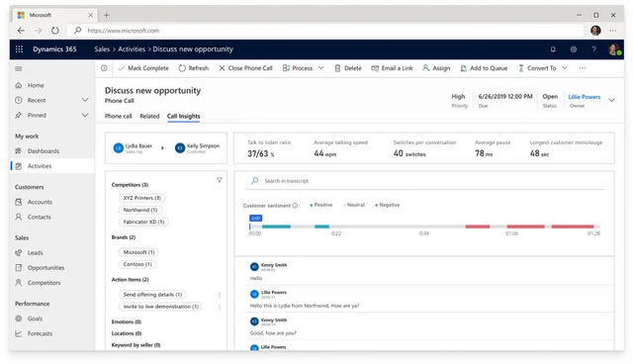Viewport: 633px width, 364px height.
Task: Expand Pinned in sidebar
Action: click(x=85, y=115)
